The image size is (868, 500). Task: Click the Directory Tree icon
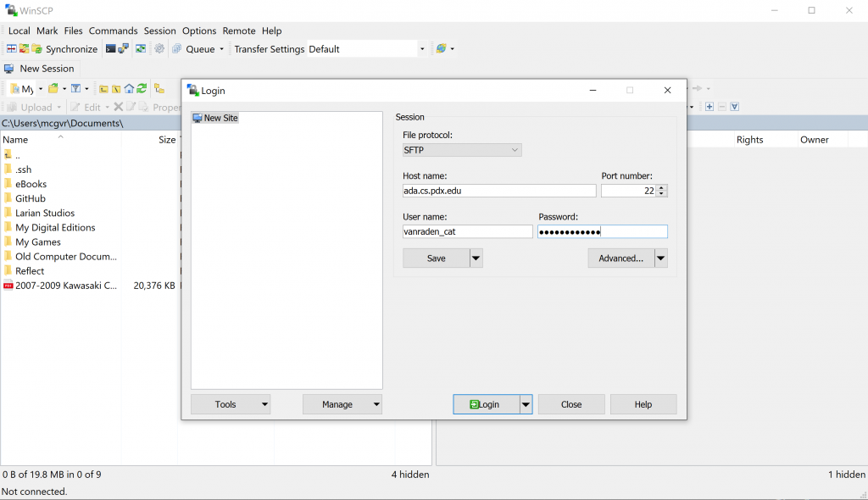point(159,89)
